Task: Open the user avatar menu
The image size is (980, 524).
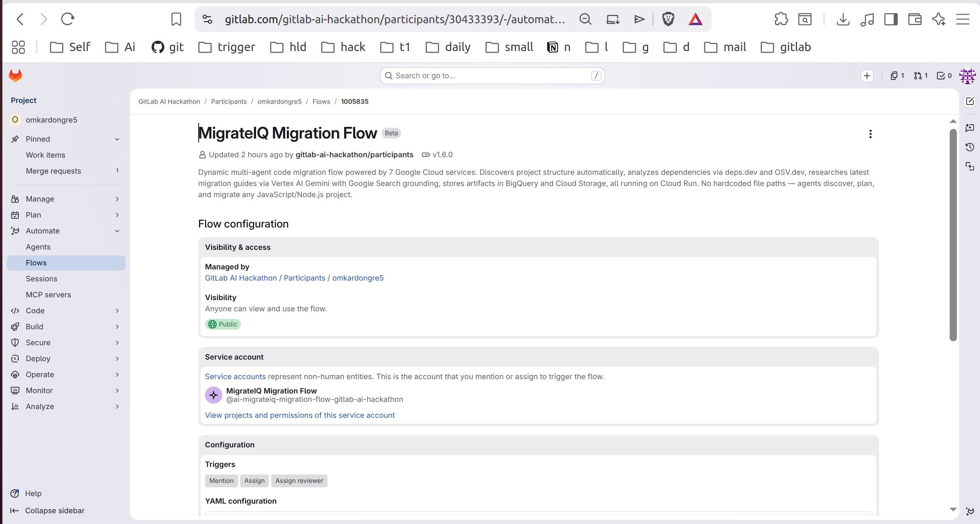Action: (967, 76)
